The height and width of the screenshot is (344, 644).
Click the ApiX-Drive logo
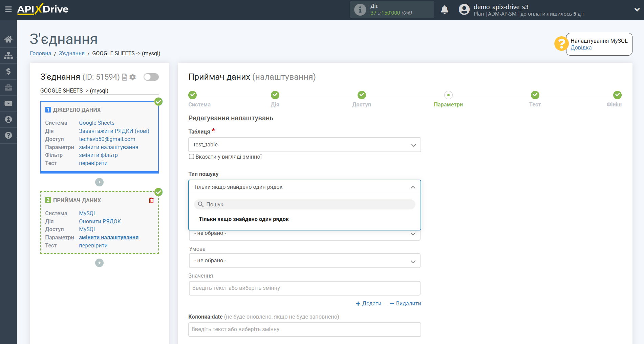tap(43, 9)
